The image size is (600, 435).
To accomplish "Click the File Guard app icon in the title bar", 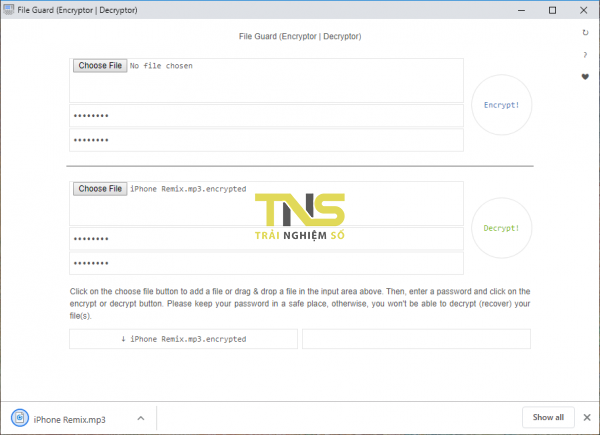I will pyautogui.click(x=8, y=10).
